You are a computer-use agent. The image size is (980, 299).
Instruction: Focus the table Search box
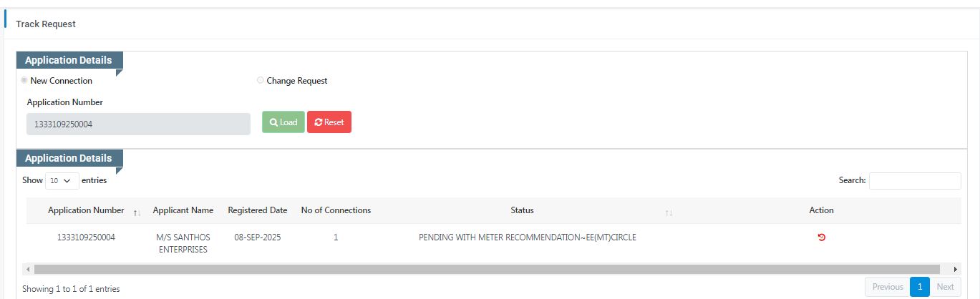tap(914, 181)
